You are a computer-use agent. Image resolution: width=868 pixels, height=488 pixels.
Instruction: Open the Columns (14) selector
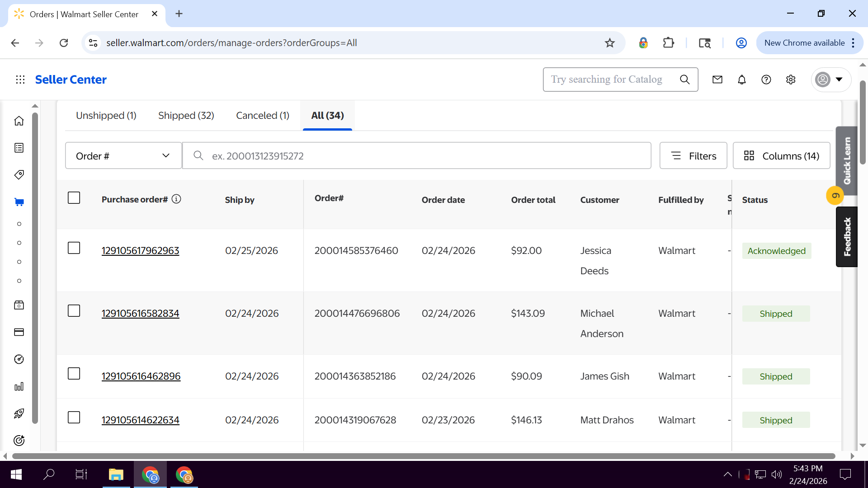point(781,156)
